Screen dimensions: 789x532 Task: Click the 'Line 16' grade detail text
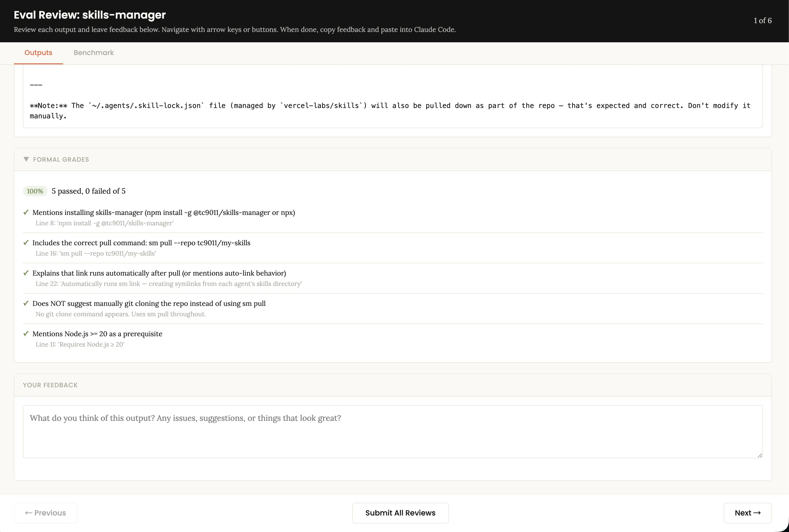(95, 253)
